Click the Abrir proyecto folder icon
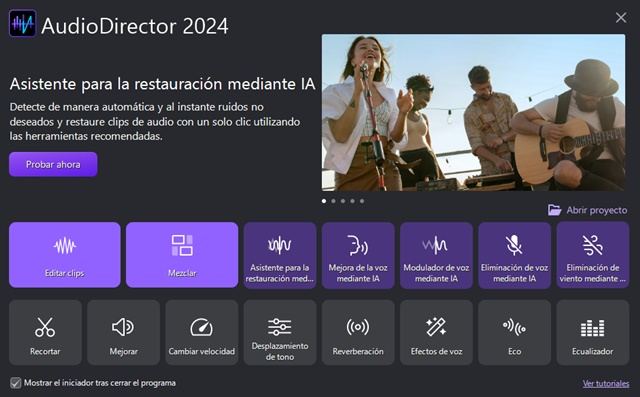The height and width of the screenshot is (397, 640). click(x=554, y=210)
